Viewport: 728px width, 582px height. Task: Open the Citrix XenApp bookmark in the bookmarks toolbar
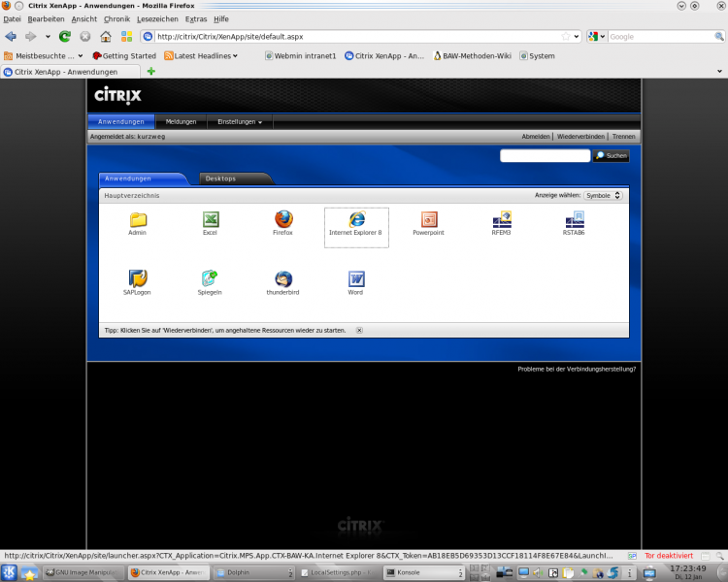tap(384, 55)
